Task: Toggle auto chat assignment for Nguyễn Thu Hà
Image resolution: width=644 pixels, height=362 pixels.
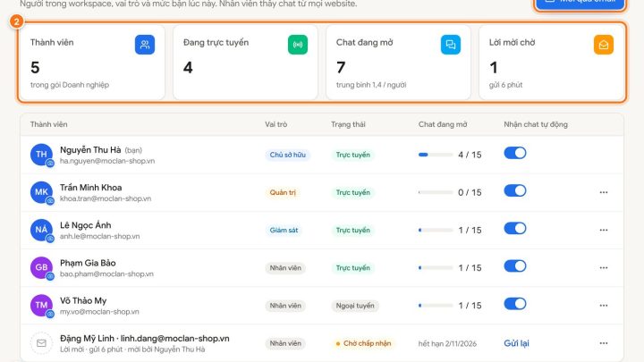Action: point(515,153)
